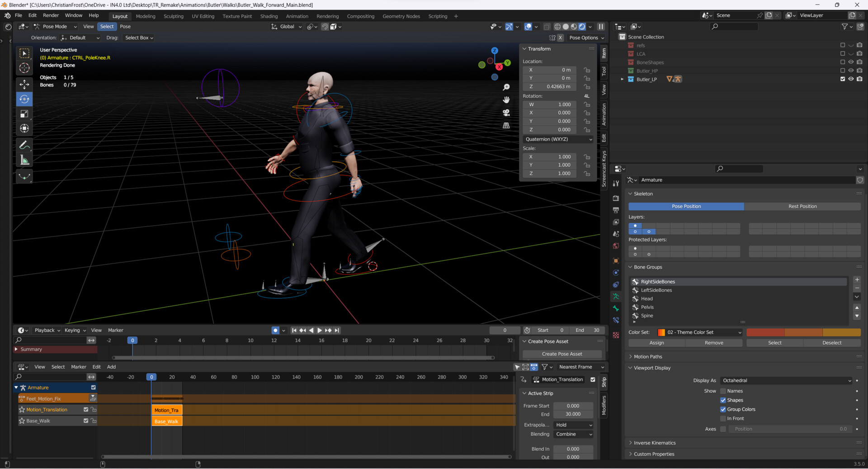
Task: Expand the Inverse Kinematics panel
Action: 654,443
